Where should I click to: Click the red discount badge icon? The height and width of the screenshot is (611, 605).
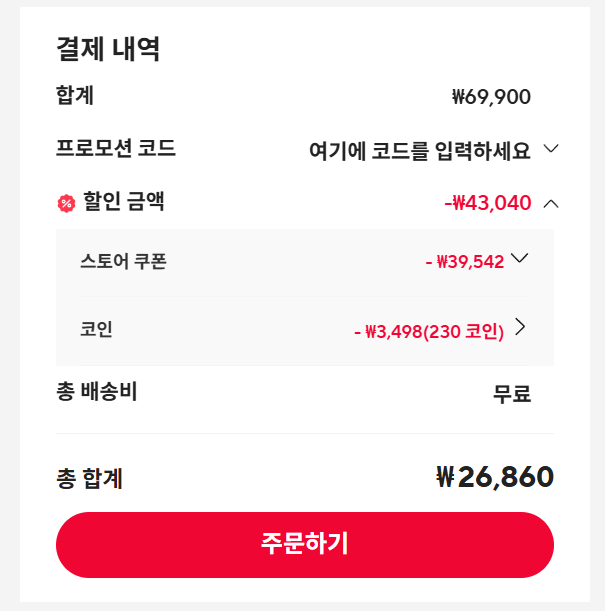click(67, 204)
